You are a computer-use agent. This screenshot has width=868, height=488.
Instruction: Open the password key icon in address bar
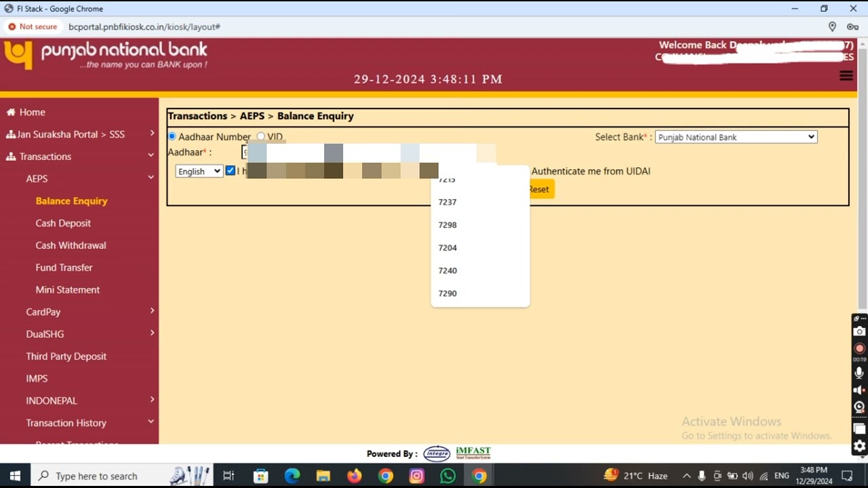click(852, 26)
